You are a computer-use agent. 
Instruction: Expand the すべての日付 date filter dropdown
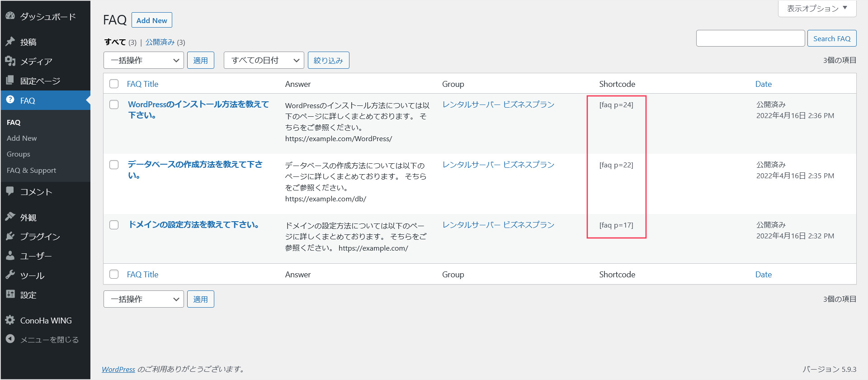coord(264,60)
